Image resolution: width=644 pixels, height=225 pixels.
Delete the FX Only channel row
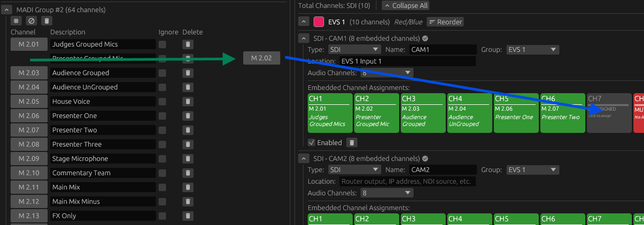coord(188,215)
